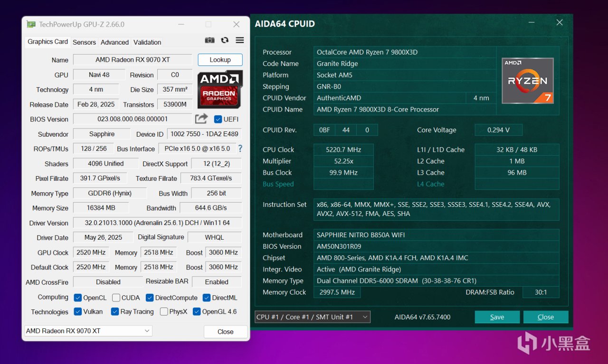Switch to the Advanced tab
The height and width of the screenshot is (364, 608).
(x=114, y=42)
